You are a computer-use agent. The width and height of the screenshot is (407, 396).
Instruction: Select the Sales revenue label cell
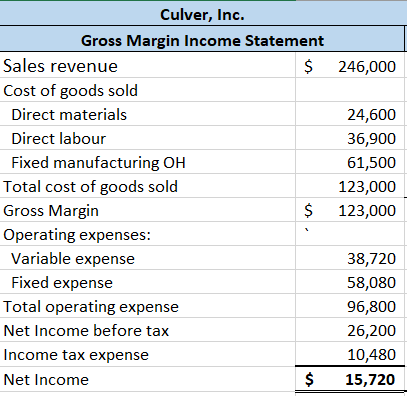pyautogui.click(x=147, y=66)
